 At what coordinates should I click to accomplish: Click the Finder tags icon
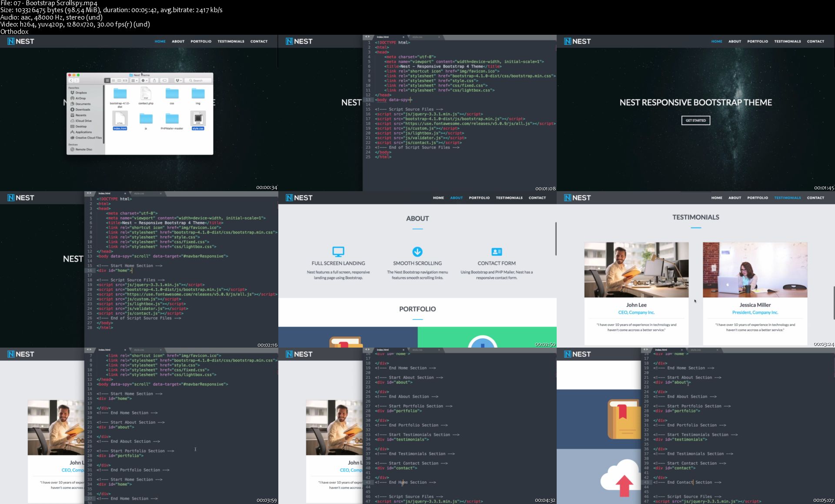pos(164,80)
